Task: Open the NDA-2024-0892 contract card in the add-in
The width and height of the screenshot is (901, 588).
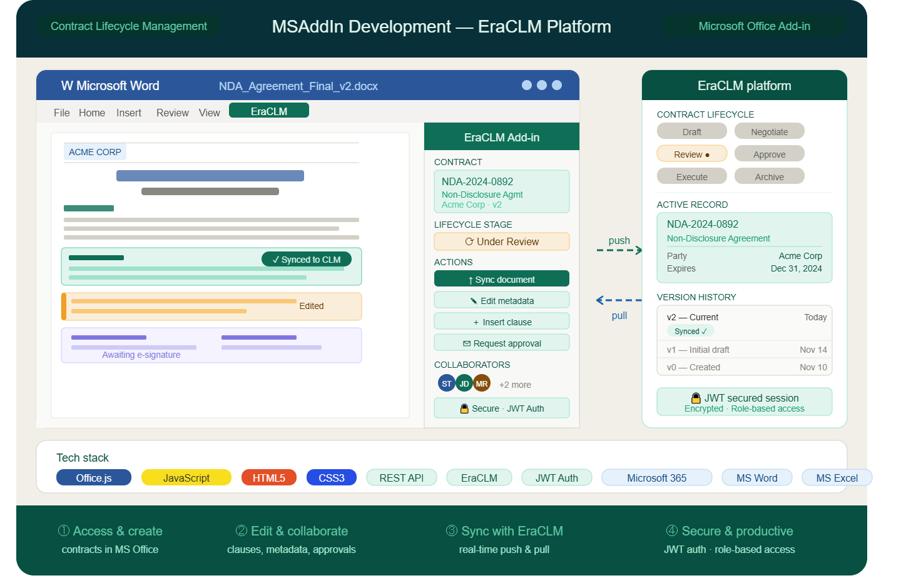Action: tap(502, 191)
